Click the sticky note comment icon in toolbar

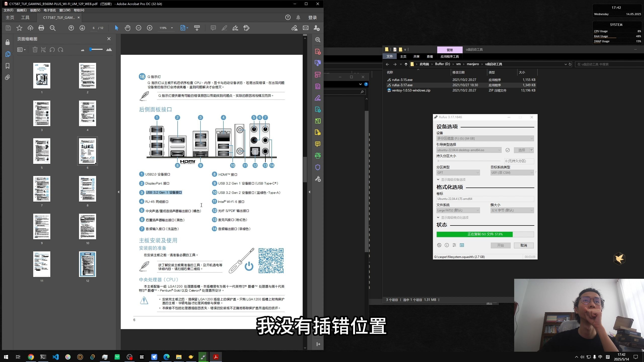click(213, 28)
